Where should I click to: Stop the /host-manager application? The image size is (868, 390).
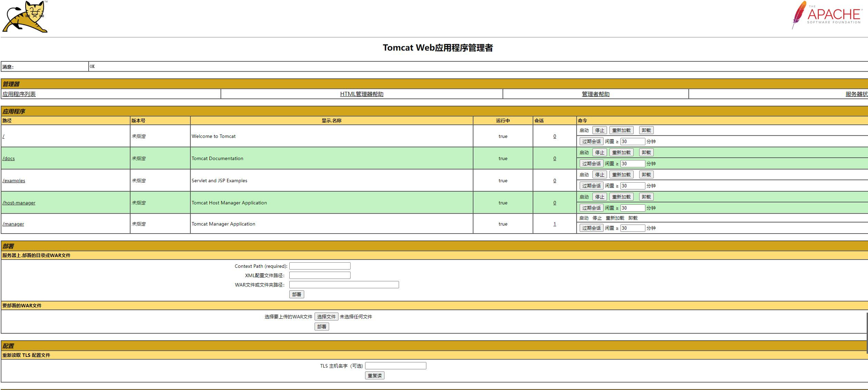pyautogui.click(x=599, y=197)
